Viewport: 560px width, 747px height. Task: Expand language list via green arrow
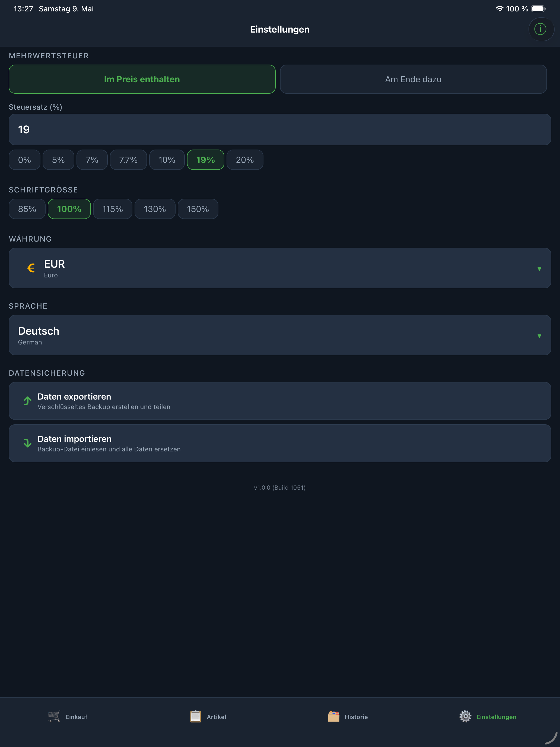539,336
